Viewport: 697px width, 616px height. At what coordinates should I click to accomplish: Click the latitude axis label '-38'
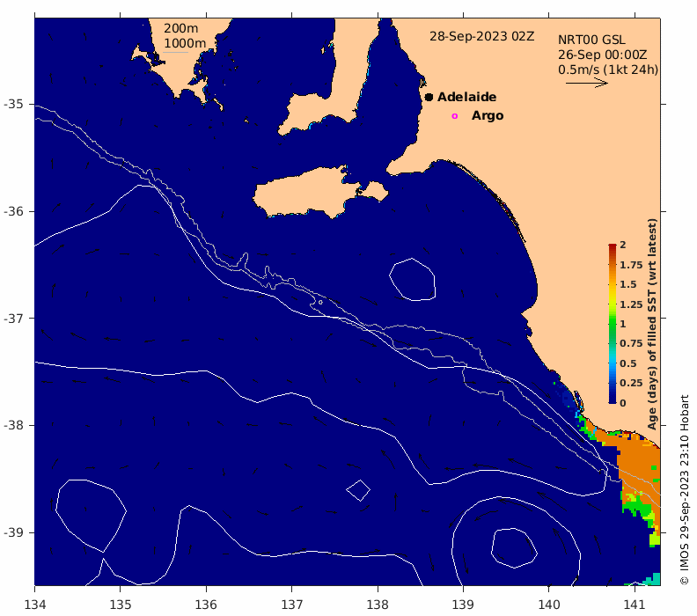[x=14, y=425]
